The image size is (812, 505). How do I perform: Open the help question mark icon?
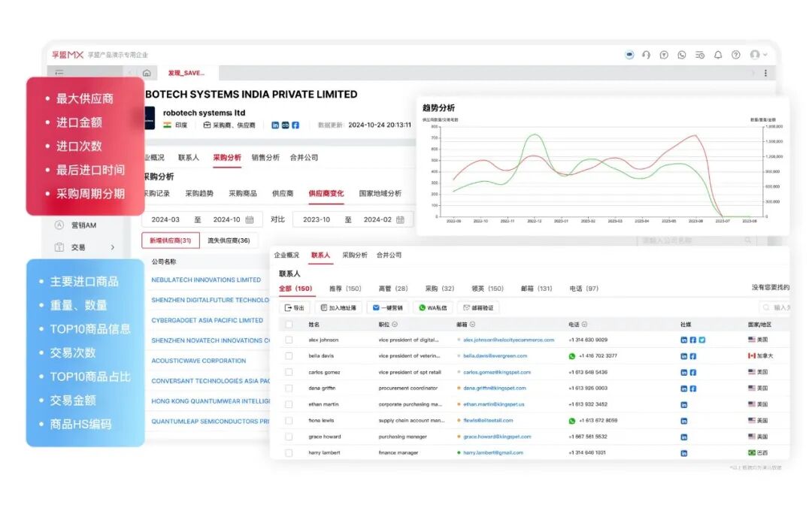click(x=736, y=54)
